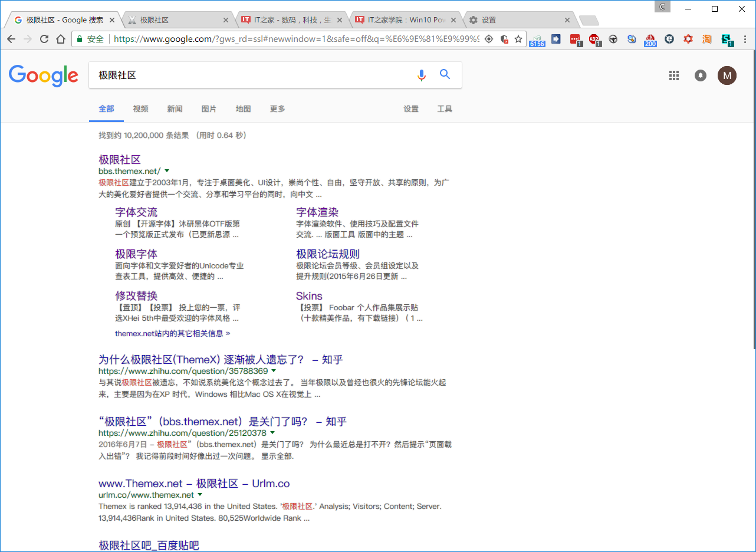Open the mail extension showing 6156
Viewport: 756px width, 552px height.
(x=537, y=40)
